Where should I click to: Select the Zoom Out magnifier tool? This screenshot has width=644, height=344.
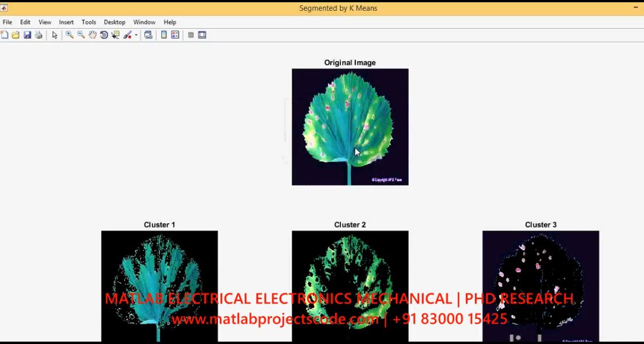pos(81,35)
